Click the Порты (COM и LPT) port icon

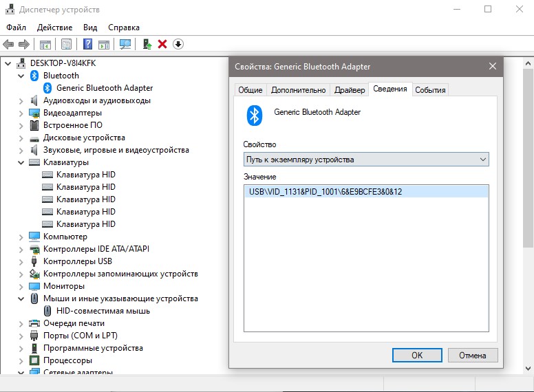(x=34, y=336)
